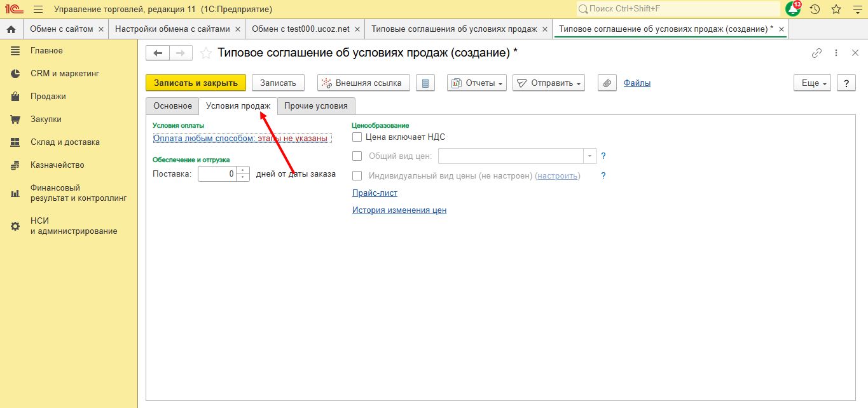The image size is (868, 408).
Task: Check 'Индивидуальный вид цены' option
Action: pyautogui.click(x=357, y=176)
